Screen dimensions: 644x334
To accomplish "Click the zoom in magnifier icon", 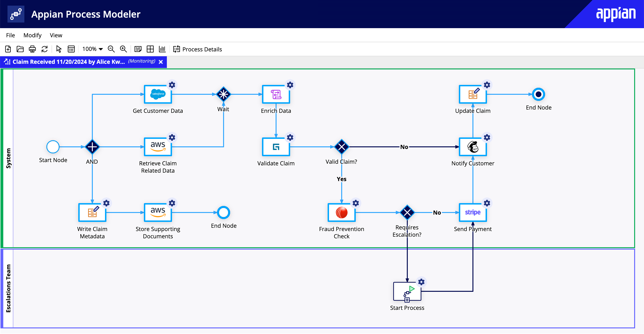I will coord(124,49).
